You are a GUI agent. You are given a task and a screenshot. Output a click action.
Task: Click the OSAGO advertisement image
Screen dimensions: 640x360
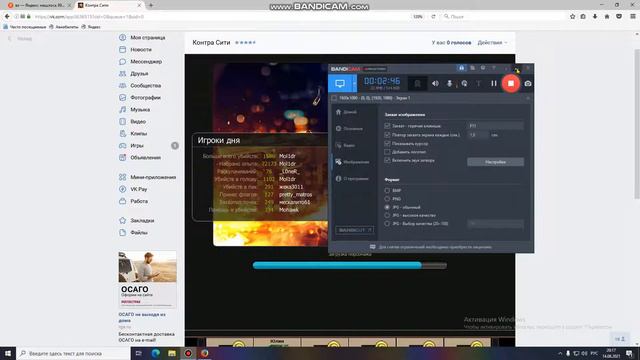click(147, 267)
